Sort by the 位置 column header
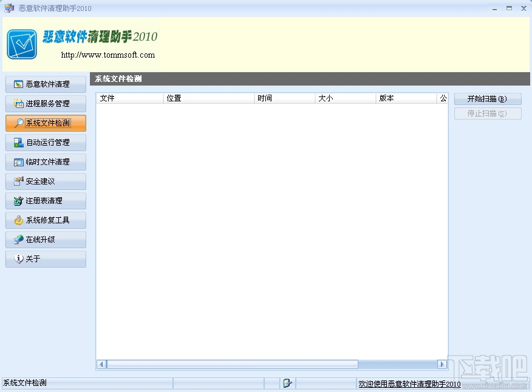This screenshot has height=392, width=532. coord(209,98)
